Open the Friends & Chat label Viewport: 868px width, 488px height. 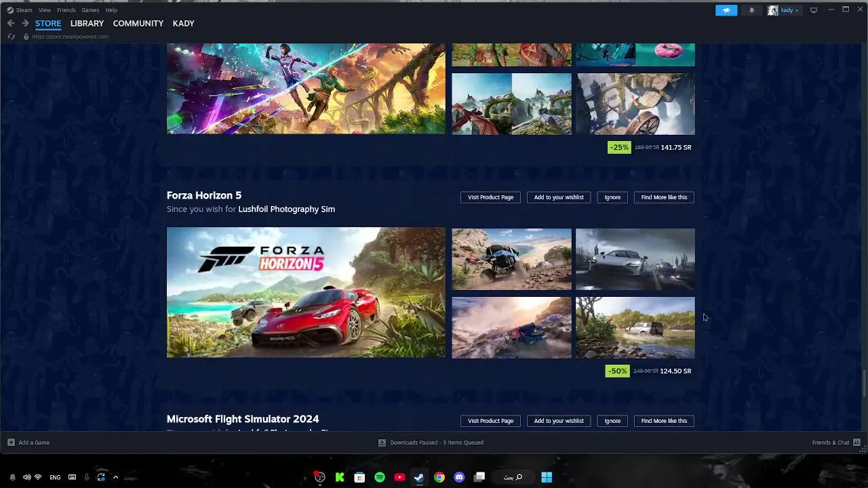click(x=831, y=443)
